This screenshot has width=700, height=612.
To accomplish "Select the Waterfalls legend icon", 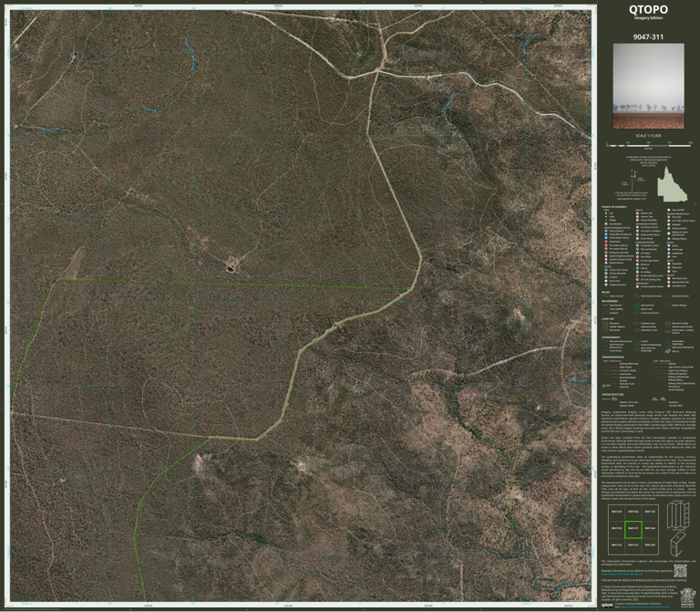I will click(x=669, y=264).
